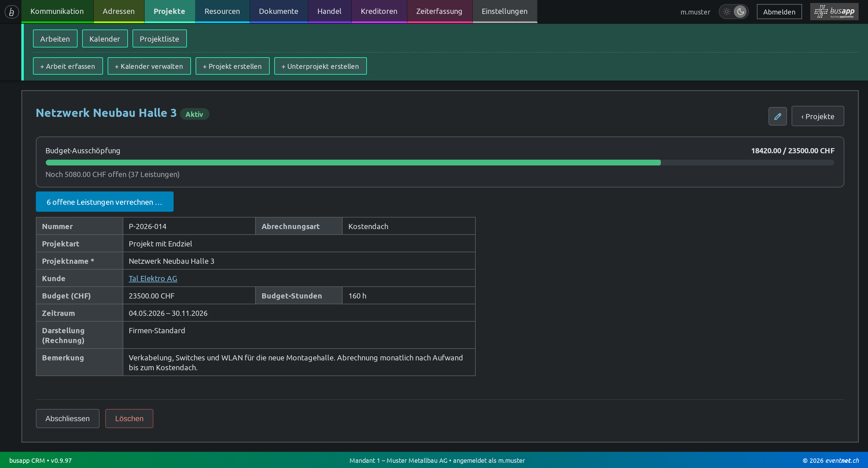The width and height of the screenshot is (868, 468).
Task: Open the Arbeiten submenu
Action: (x=55, y=39)
